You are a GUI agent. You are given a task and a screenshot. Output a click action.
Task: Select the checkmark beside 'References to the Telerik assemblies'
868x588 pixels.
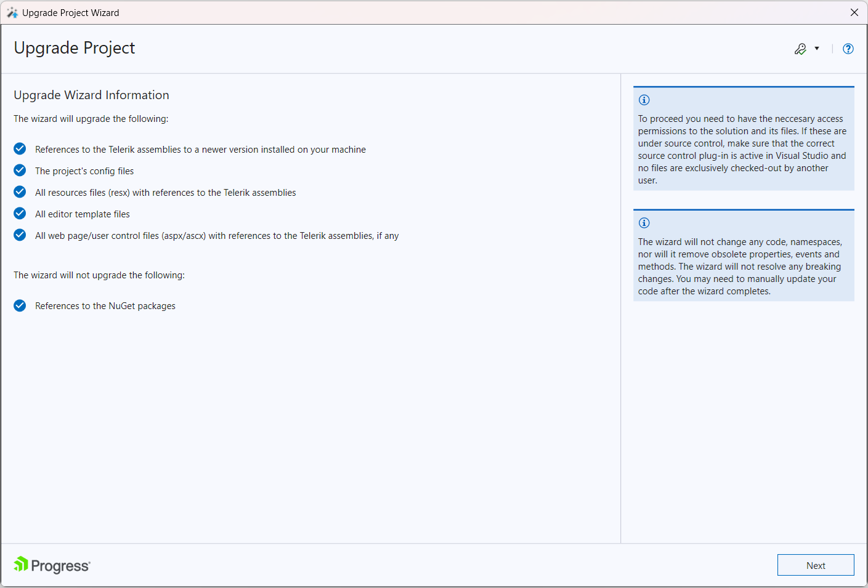[19, 148]
